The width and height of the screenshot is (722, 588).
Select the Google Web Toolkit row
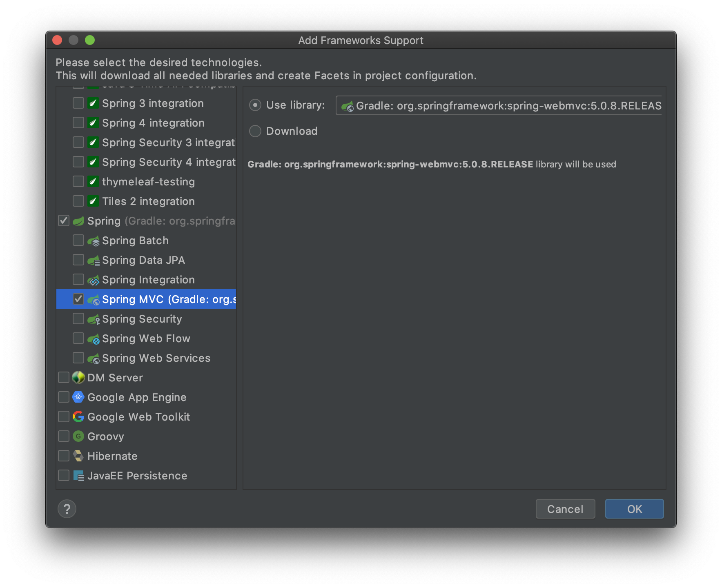coord(146,417)
